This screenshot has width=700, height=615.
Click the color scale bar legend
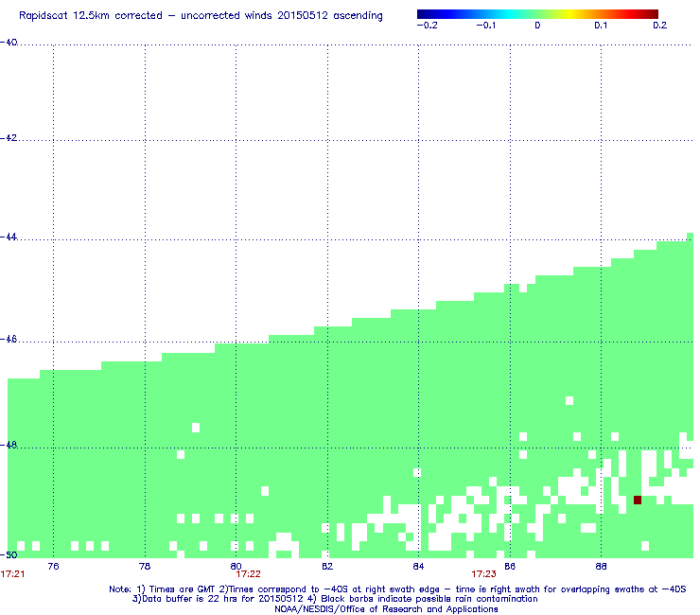pos(537,14)
